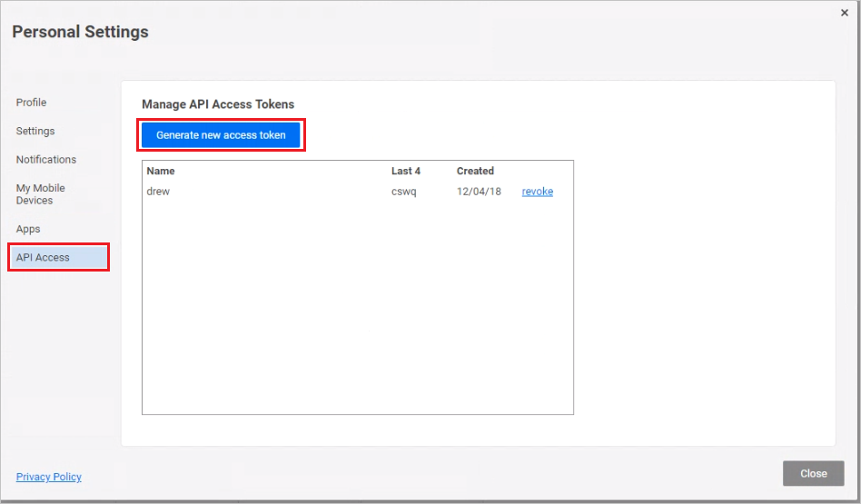Click the Name column header
The width and height of the screenshot is (861, 504).
(x=161, y=172)
